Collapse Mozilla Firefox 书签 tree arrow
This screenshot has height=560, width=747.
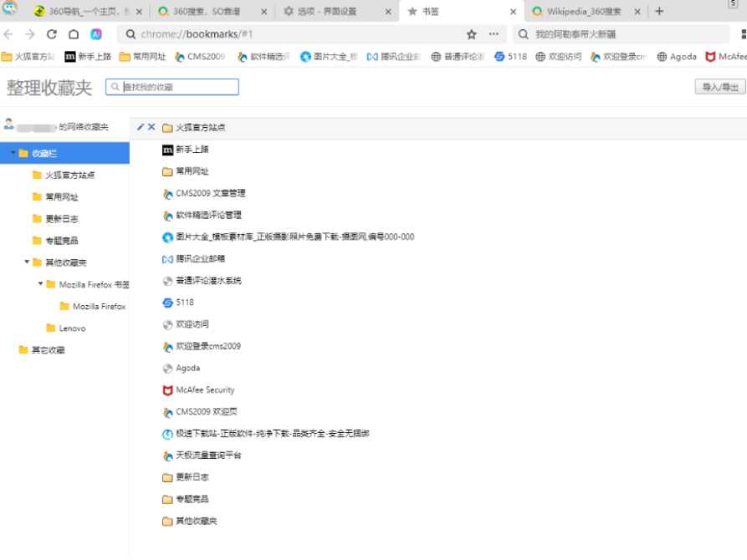(x=40, y=284)
